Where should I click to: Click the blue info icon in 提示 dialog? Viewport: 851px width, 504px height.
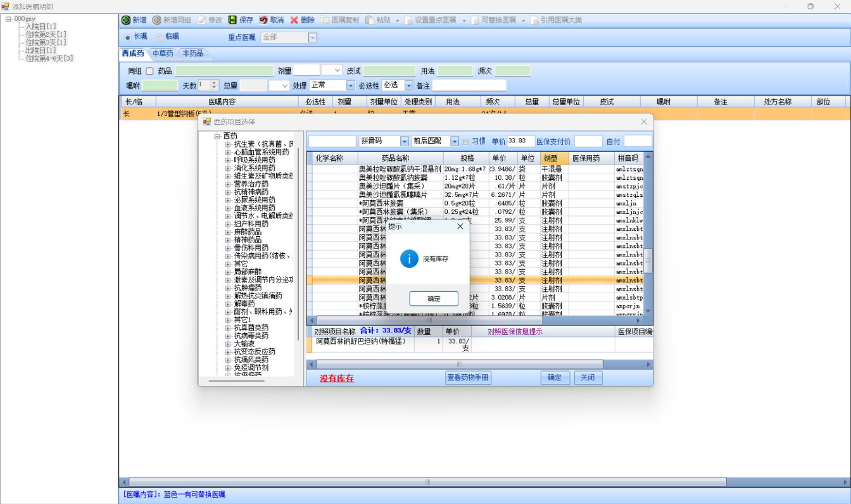point(410,258)
